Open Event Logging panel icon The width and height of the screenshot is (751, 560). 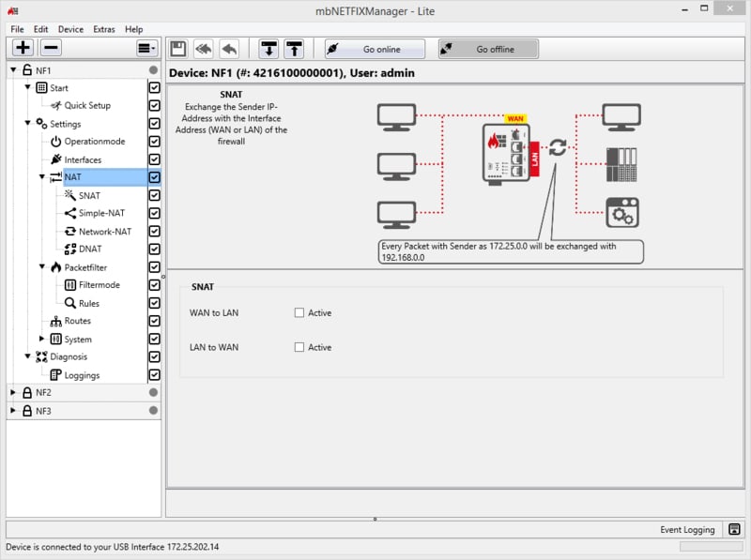733,530
